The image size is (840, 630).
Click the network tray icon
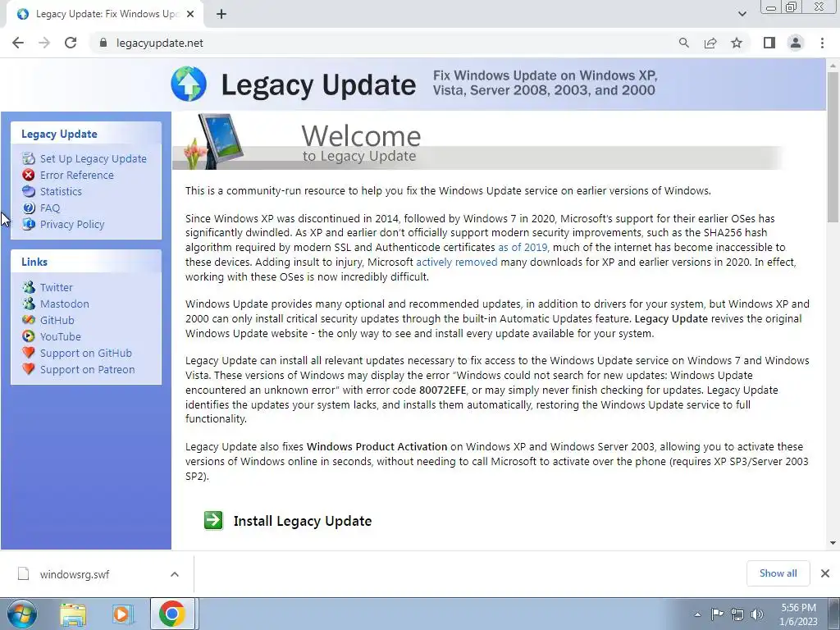[x=737, y=614]
